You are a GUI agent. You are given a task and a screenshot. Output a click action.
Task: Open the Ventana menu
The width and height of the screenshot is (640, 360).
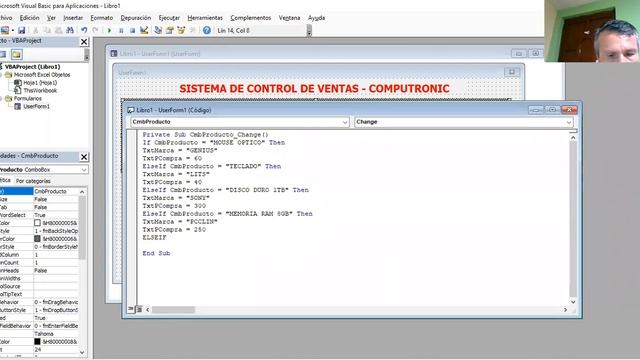click(x=289, y=18)
